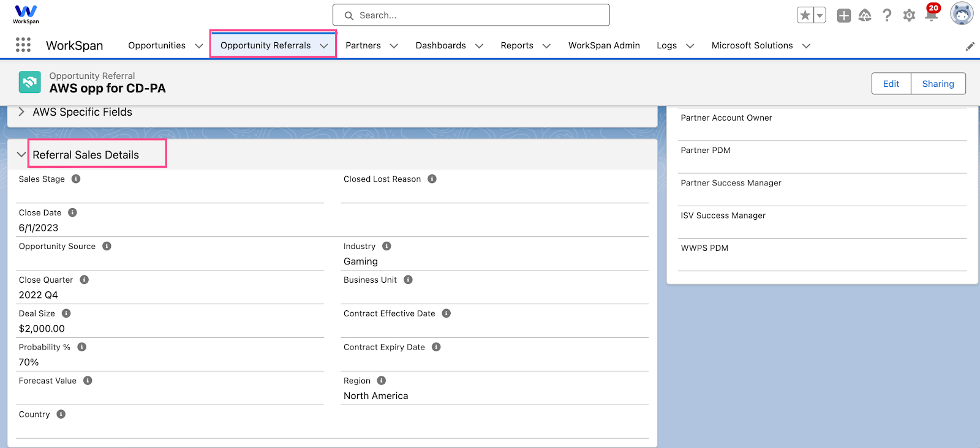Click the Sharing button

click(x=938, y=84)
